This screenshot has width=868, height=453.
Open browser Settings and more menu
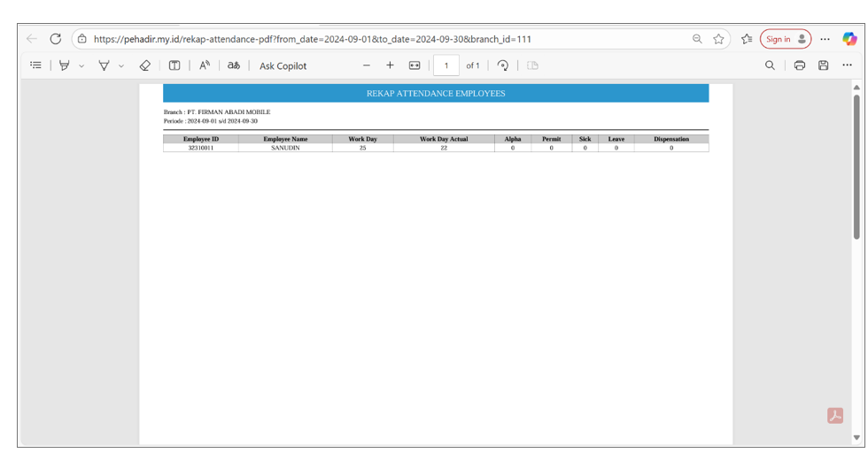(825, 39)
